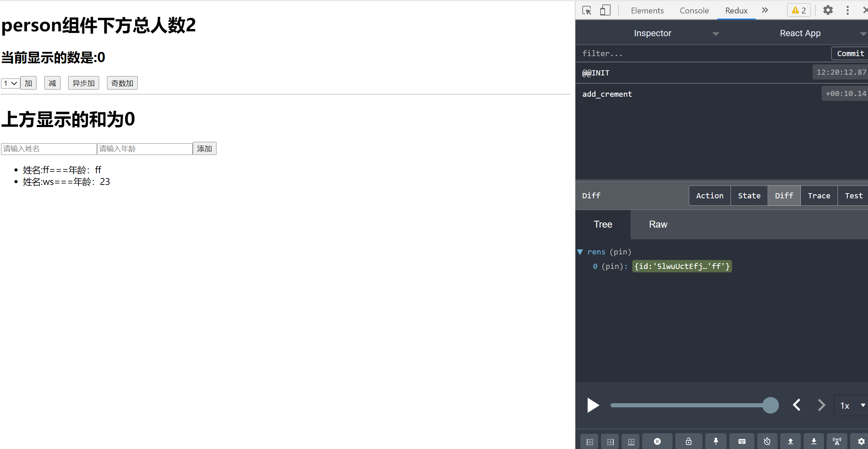
Task: Expand the 0 (pin) diff entry
Action: click(682, 266)
